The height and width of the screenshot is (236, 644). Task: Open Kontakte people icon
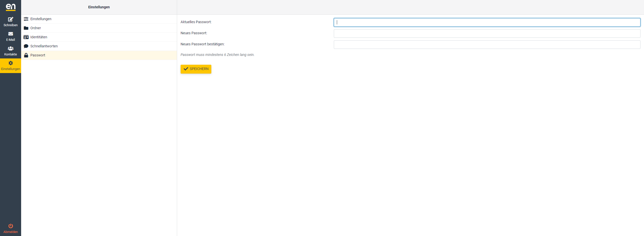pyautogui.click(x=11, y=48)
